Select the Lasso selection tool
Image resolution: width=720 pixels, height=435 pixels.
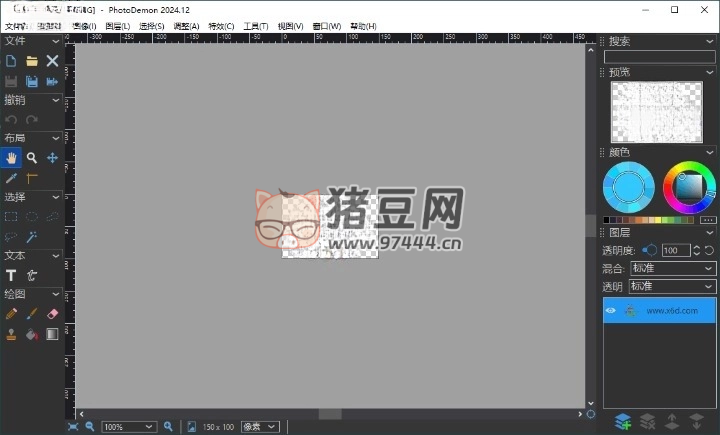tap(11, 237)
